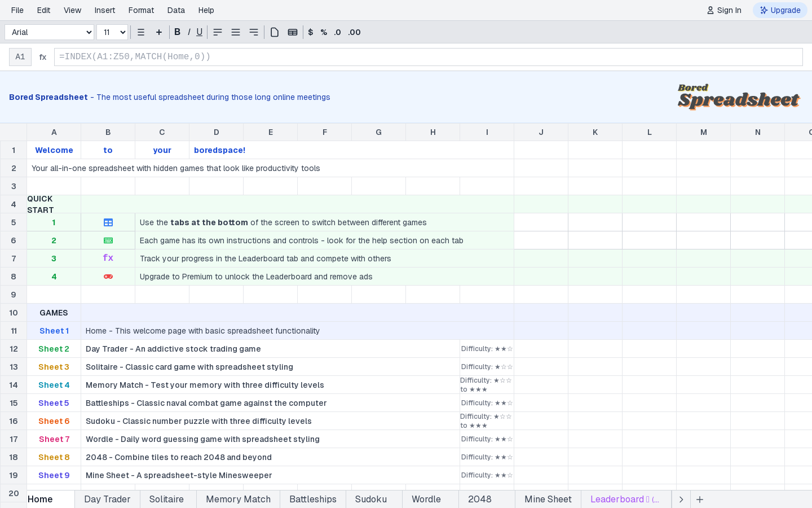Screen dimensions: 812x508
Task: Align text right
Action: click(254, 32)
